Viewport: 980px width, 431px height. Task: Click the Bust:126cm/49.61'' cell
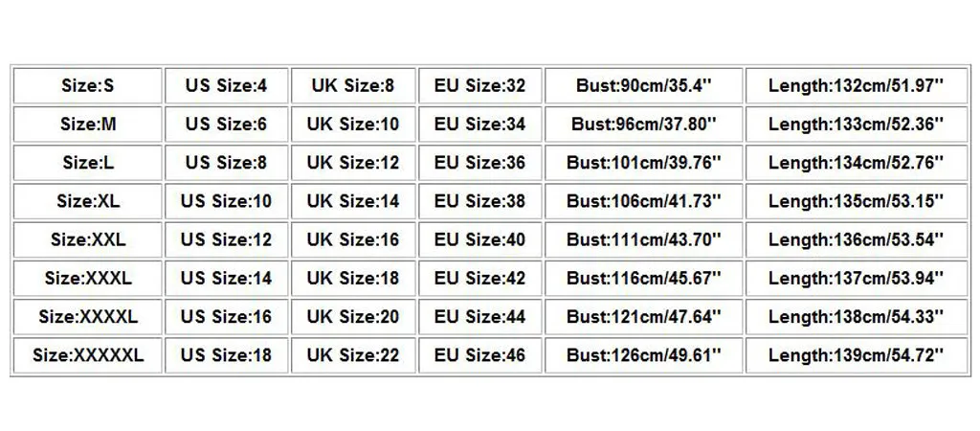coord(644,355)
